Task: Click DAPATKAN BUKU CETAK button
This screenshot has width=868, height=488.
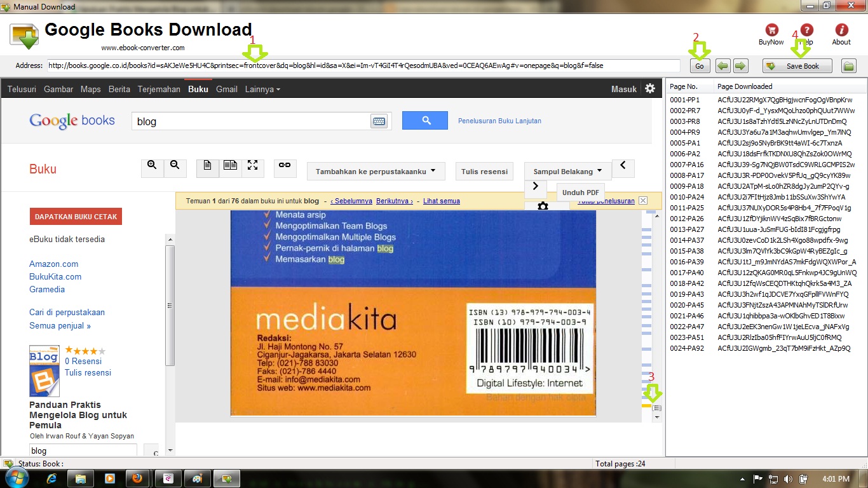Action: pos(76,217)
